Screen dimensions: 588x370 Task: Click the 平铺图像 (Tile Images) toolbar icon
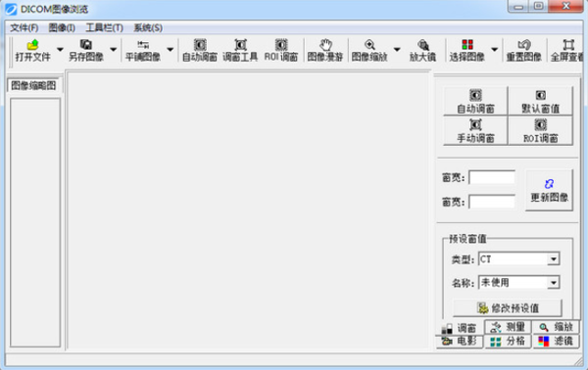(143, 50)
